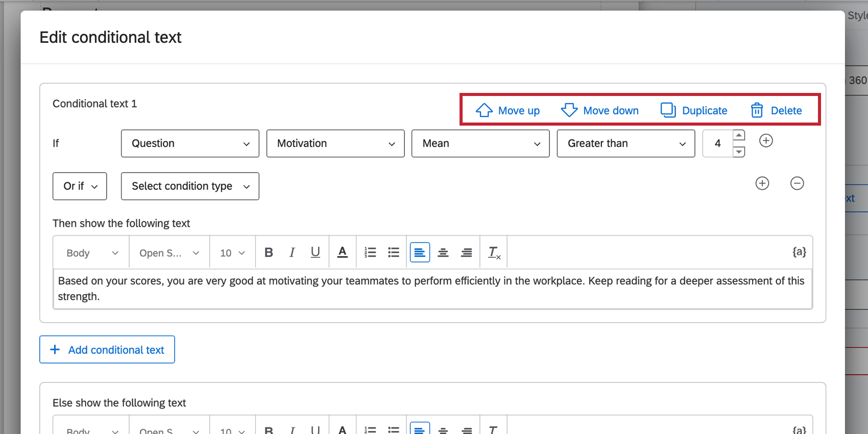Open the Question condition type dropdown

(190, 143)
